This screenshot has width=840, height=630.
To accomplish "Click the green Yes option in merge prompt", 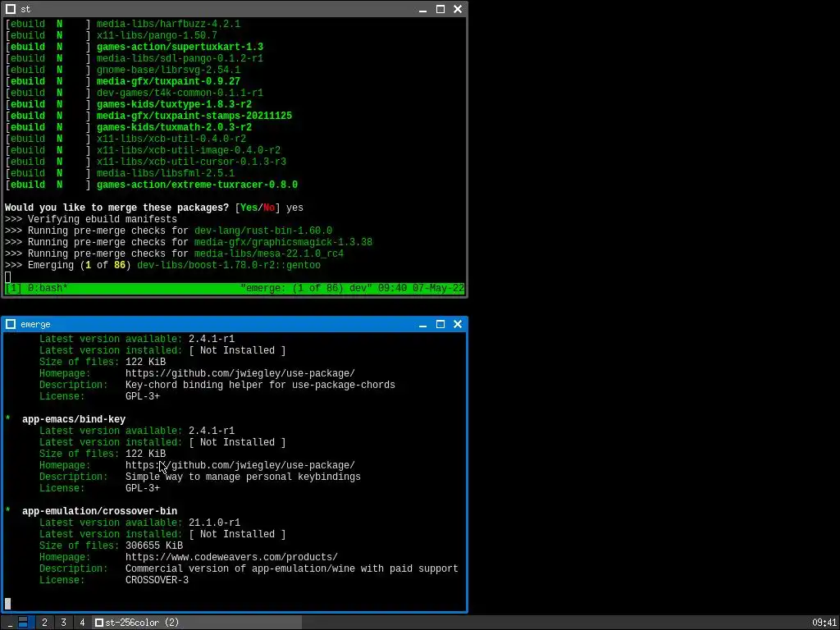I will pos(249,208).
